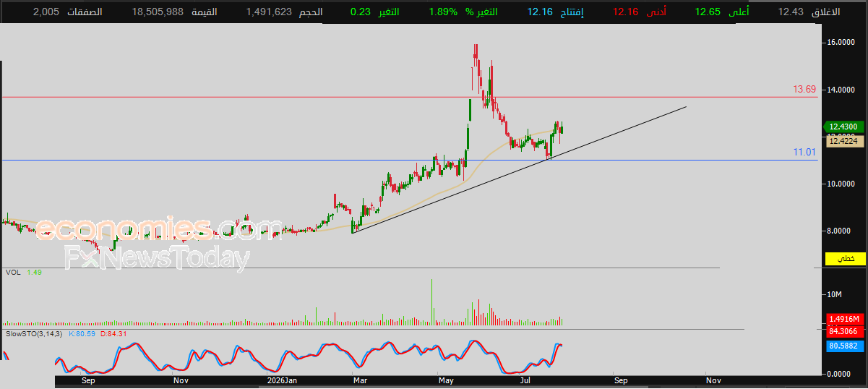Click the الاغلاق closing price field

point(809,12)
